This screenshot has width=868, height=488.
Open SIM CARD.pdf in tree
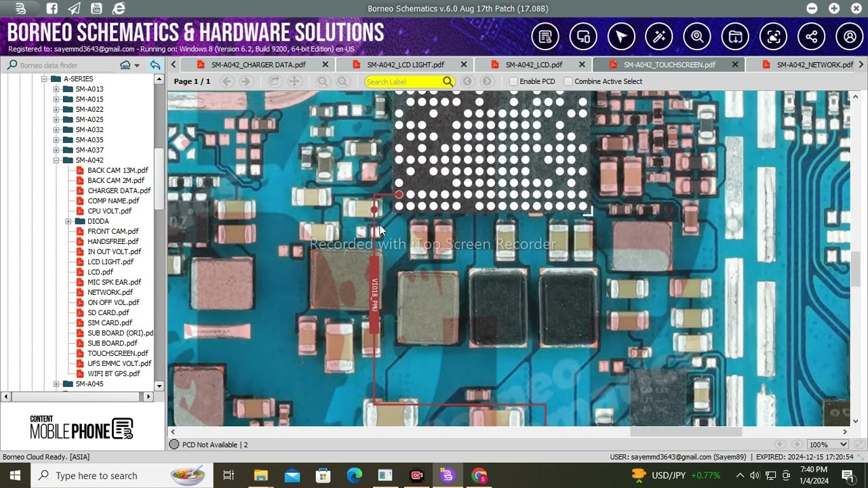coord(110,323)
